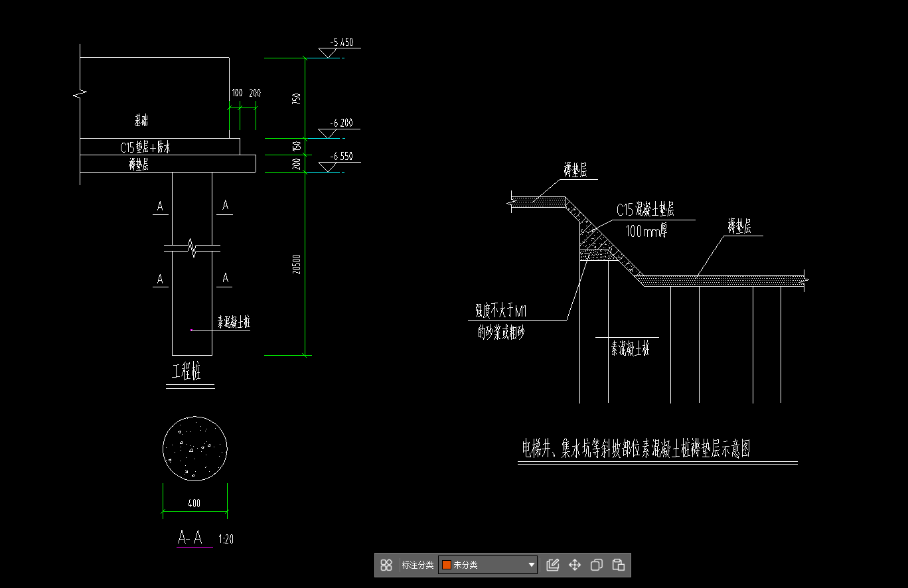This screenshot has width=908, height=588.
Task: Click the orange color swatch beside 未分类
Action: pos(447,565)
